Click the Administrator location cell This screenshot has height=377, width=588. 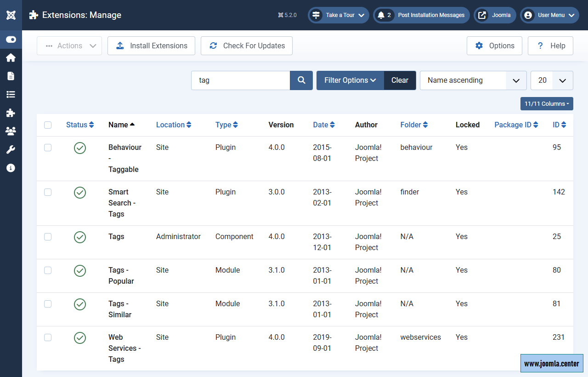(x=178, y=237)
